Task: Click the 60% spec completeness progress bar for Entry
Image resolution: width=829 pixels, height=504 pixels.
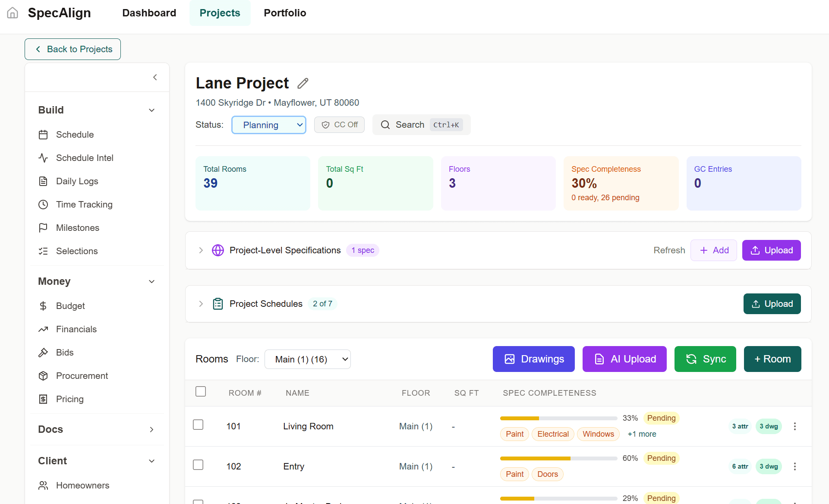Action: tap(558, 458)
